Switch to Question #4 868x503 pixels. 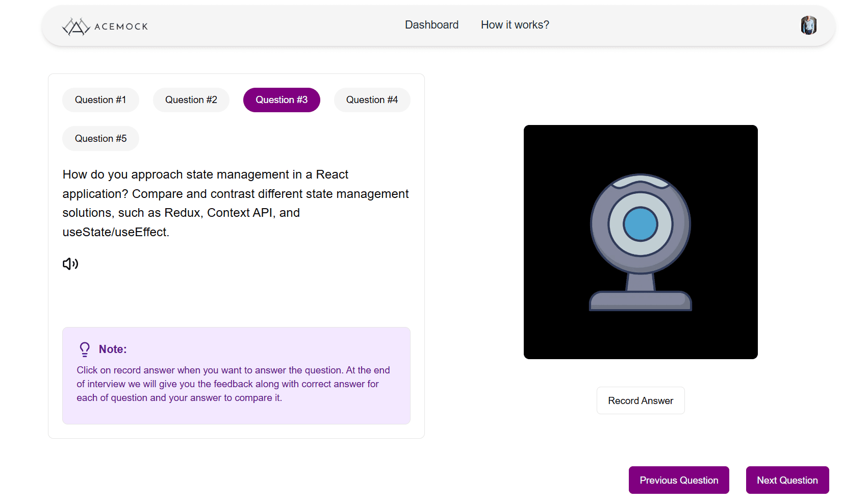coord(372,99)
